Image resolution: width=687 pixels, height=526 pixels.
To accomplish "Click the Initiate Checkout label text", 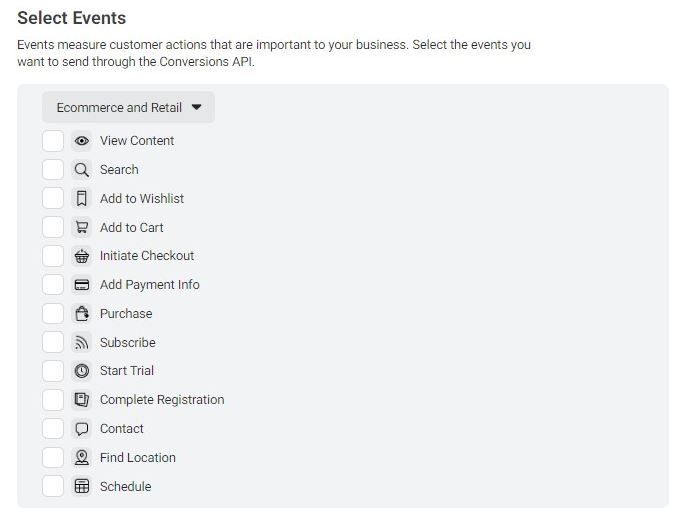I will coord(147,256).
